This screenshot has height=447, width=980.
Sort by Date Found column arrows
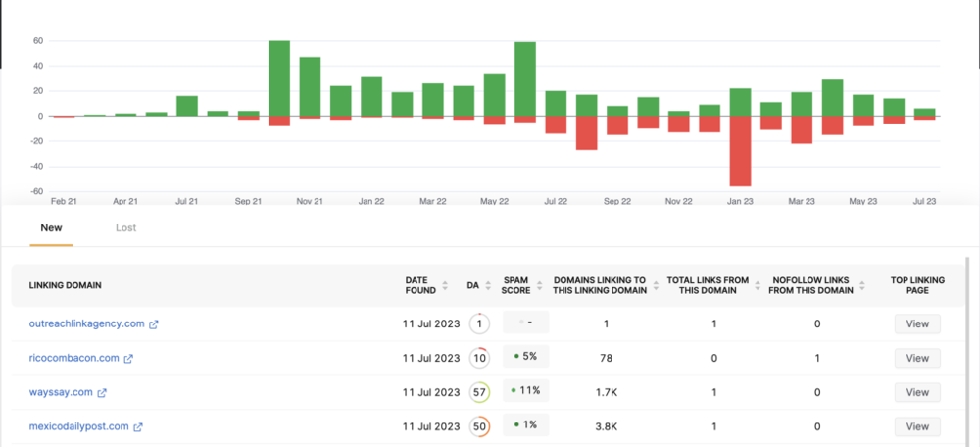tap(445, 285)
